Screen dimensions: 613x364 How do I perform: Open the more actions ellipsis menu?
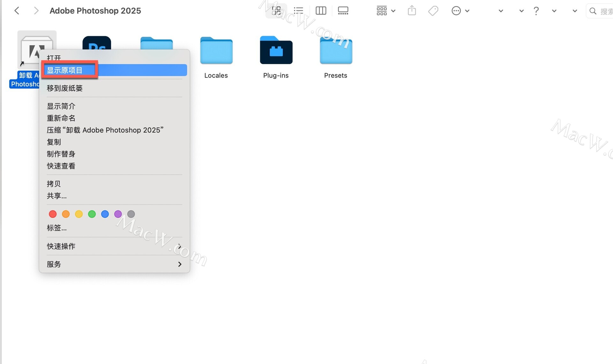click(460, 11)
